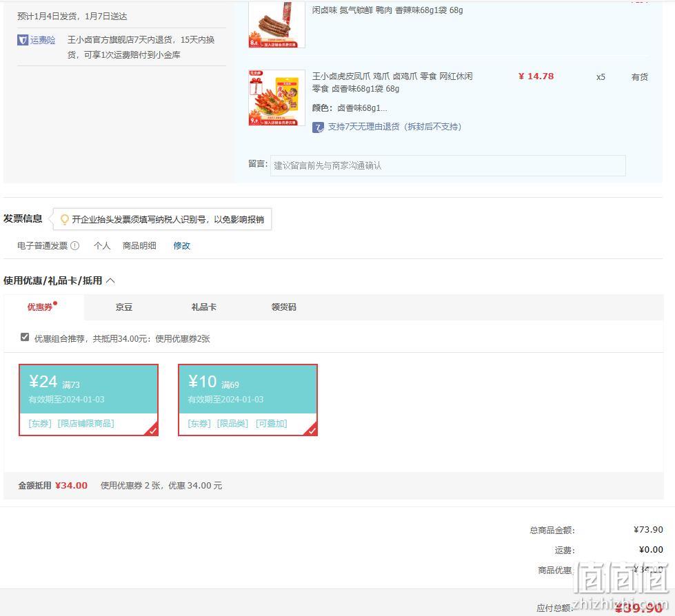Click the 支持7天无理由退货 text
675x616 pixels.
coord(394,127)
